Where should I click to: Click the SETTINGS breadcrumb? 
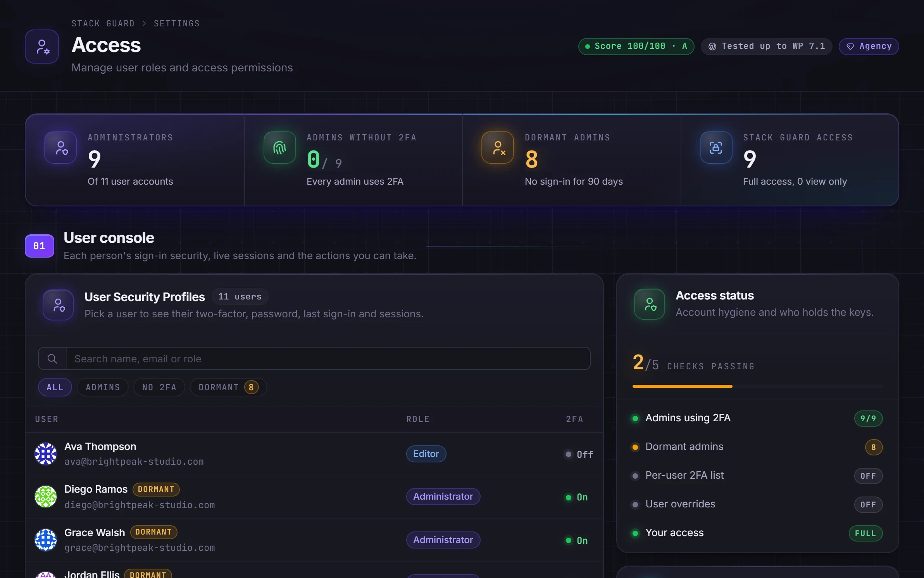coord(177,24)
